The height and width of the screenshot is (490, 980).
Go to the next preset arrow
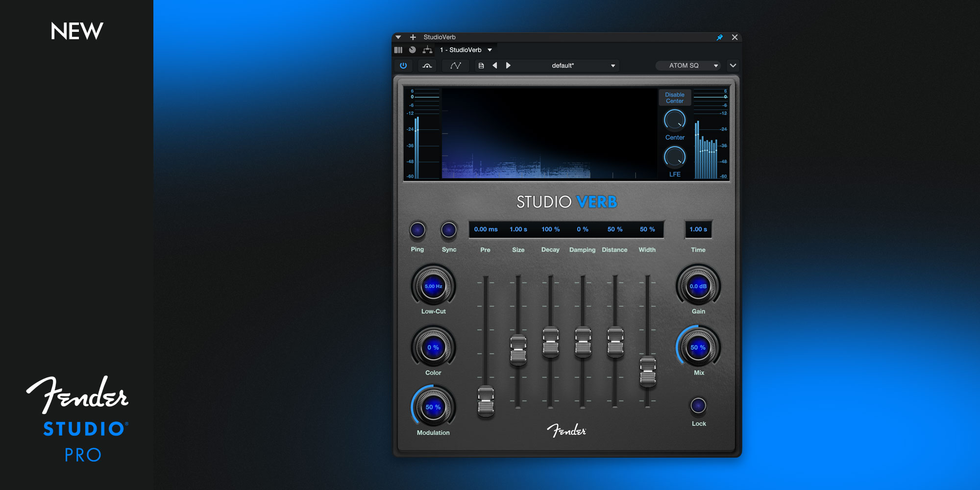508,66
